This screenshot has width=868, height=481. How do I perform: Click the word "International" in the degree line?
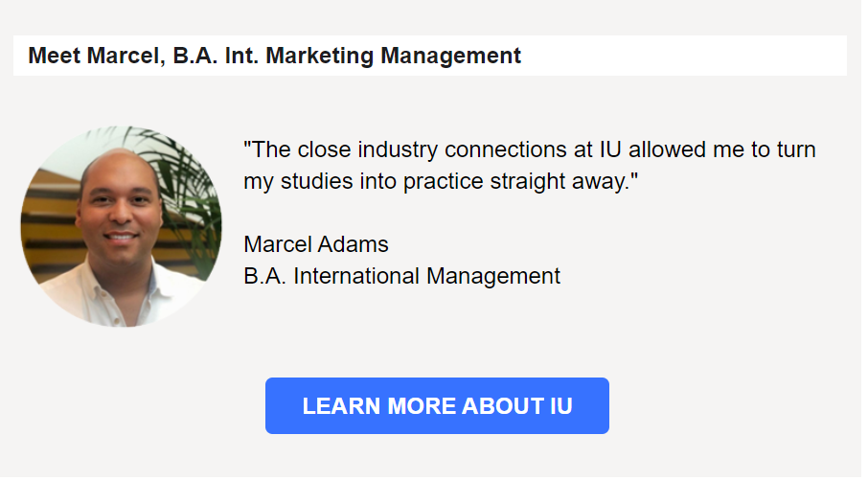point(356,276)
